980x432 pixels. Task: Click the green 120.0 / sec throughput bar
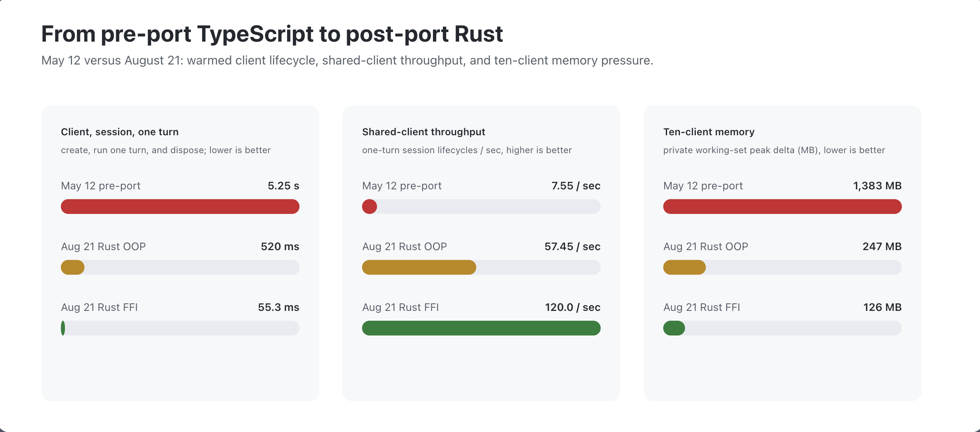pos(481,328)
